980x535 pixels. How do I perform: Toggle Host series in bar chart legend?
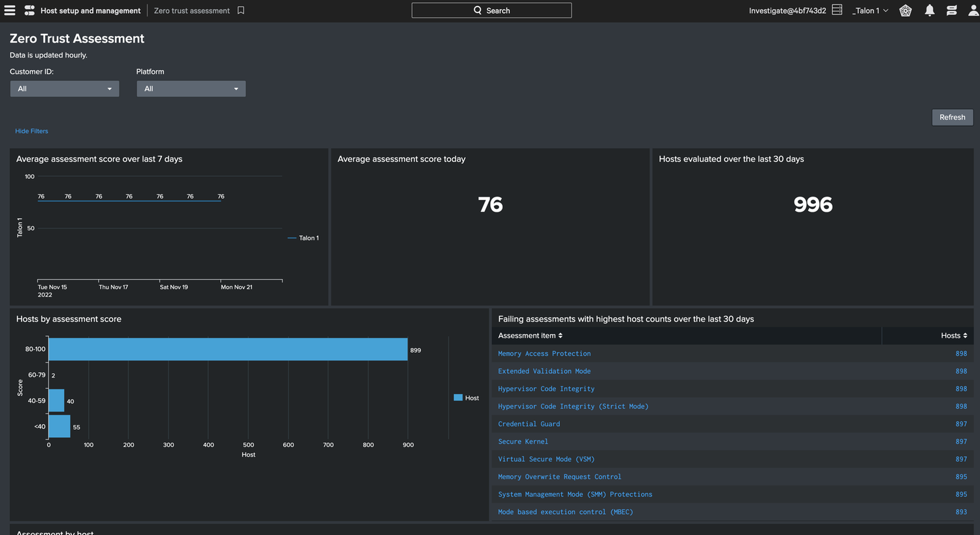coord(466,398)
